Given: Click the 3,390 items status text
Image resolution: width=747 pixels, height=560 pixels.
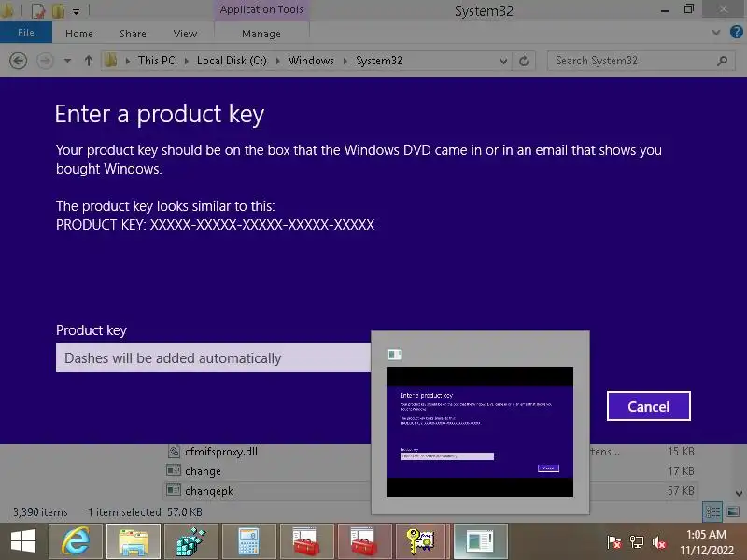Looking at the screenshot, I should (x=40, y=512).
